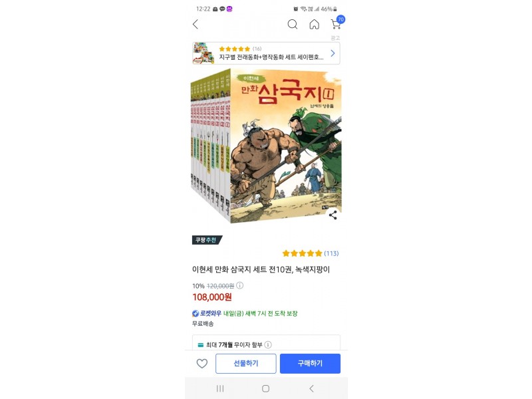Open the 지구별 전래동화 ad banner
The width and height of the screenshot is (532, 399).
point(266,53)
